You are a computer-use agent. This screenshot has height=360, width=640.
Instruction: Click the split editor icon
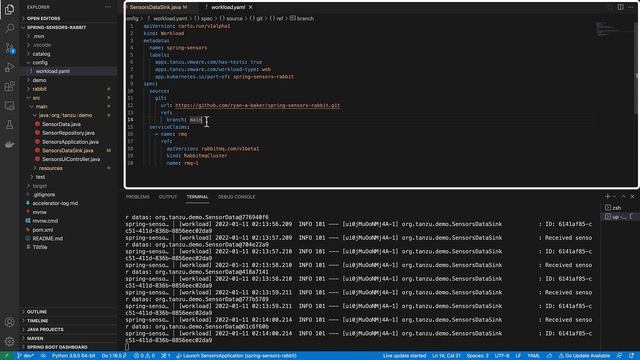620,7
